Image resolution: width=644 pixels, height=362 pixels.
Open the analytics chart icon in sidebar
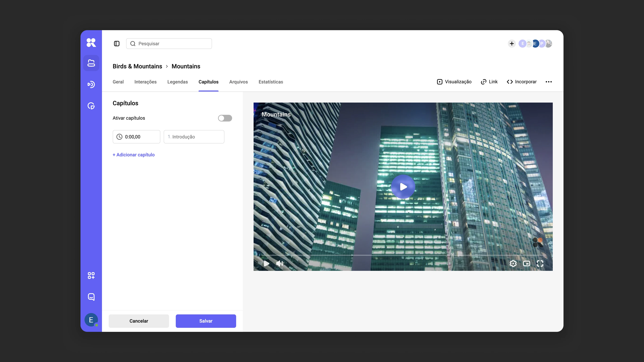pyautogui.click(x=91, y=106)
